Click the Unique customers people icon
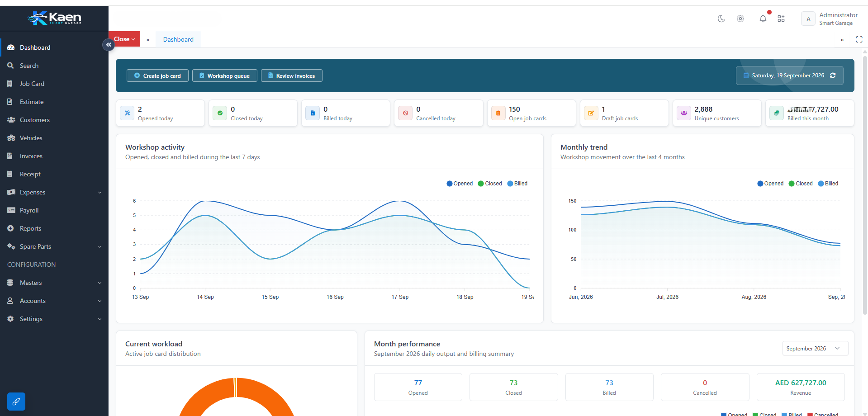868x416 pixels. (x=684, y=113)
